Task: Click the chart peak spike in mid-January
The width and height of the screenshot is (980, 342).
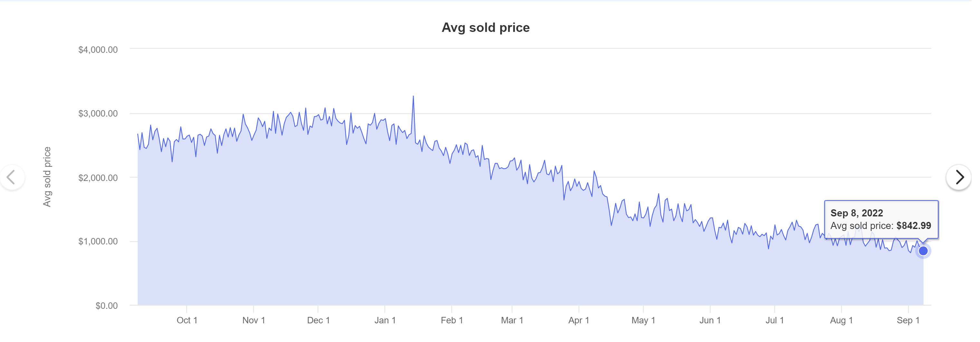Action: [414, 97]
